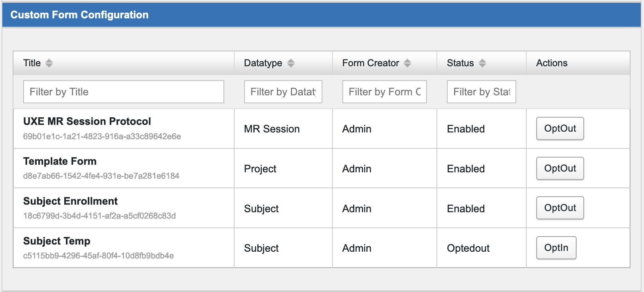Opt in to the Subject Temp form

click(x=556, y=248)
